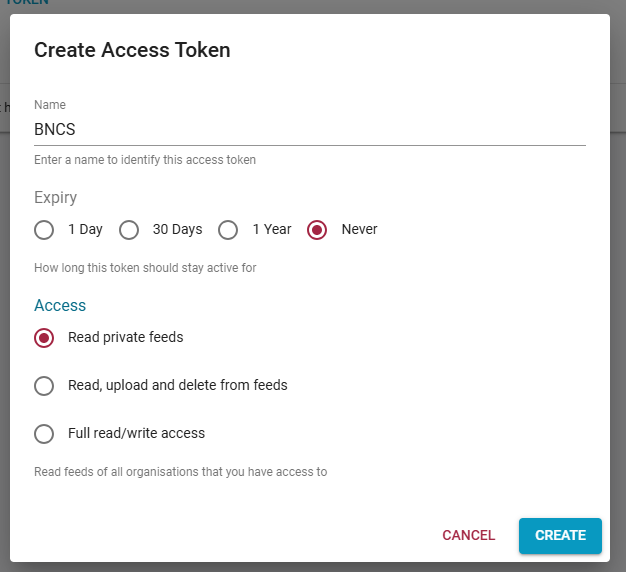Select the 1 Day expiry radio button
Image resolution: width=626 pixels, height=572 pixels.
[44, 230]
